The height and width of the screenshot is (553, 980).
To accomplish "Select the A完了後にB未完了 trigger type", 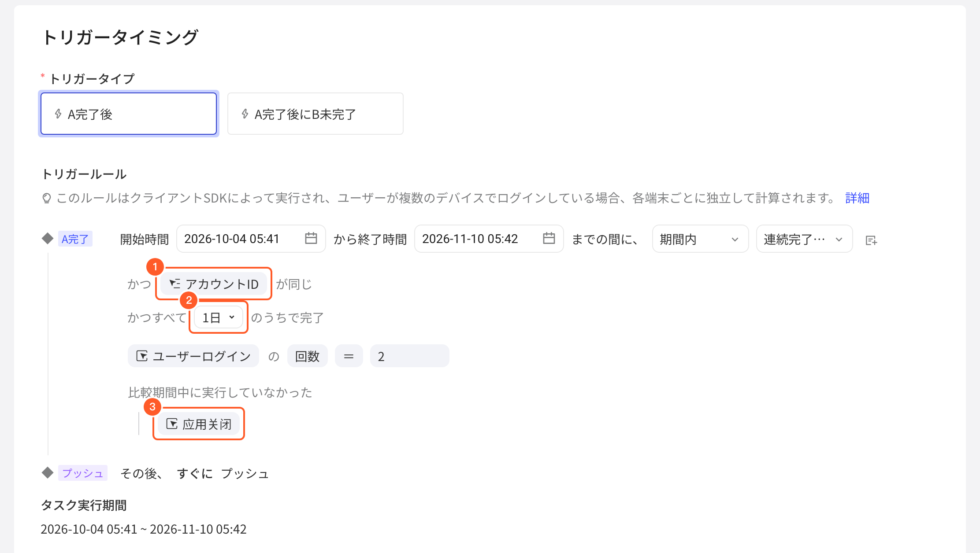I will tap(315, 114).
